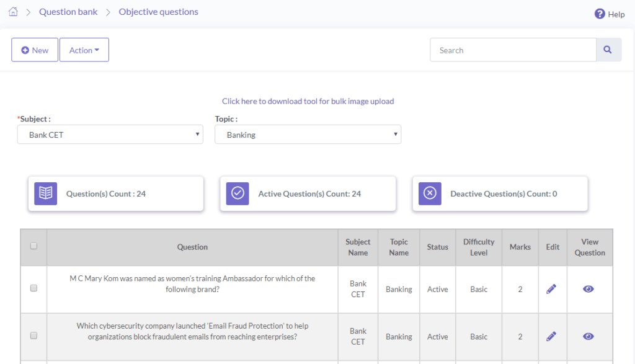
Task: Edit the Mary Kom question with the pencil icon
Action: coord(551,289)
